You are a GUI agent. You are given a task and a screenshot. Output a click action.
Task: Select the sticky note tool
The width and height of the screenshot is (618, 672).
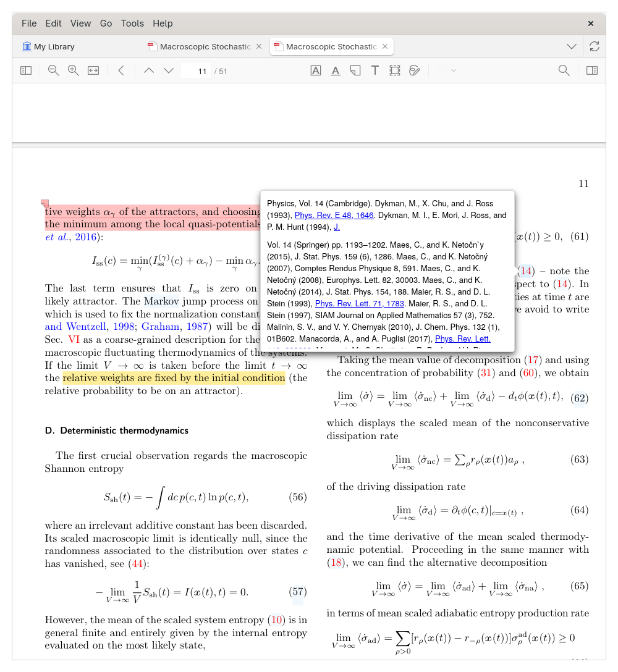(355, 70)
